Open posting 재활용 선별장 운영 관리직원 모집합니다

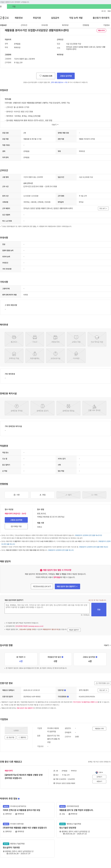pos(24,776)
